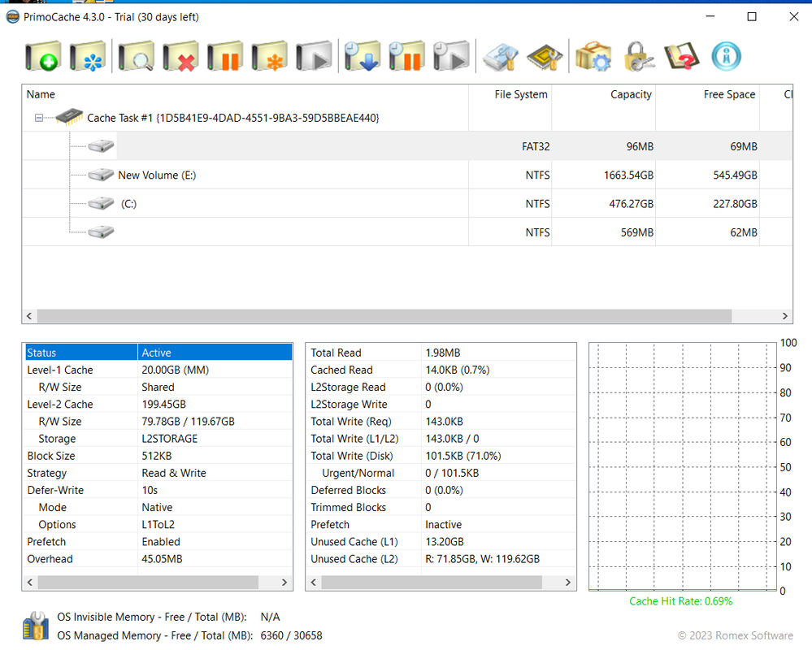This screenshot has width=812, height=650.
Task: Click the cache hit rate graph
Action: tap(683, 466)
